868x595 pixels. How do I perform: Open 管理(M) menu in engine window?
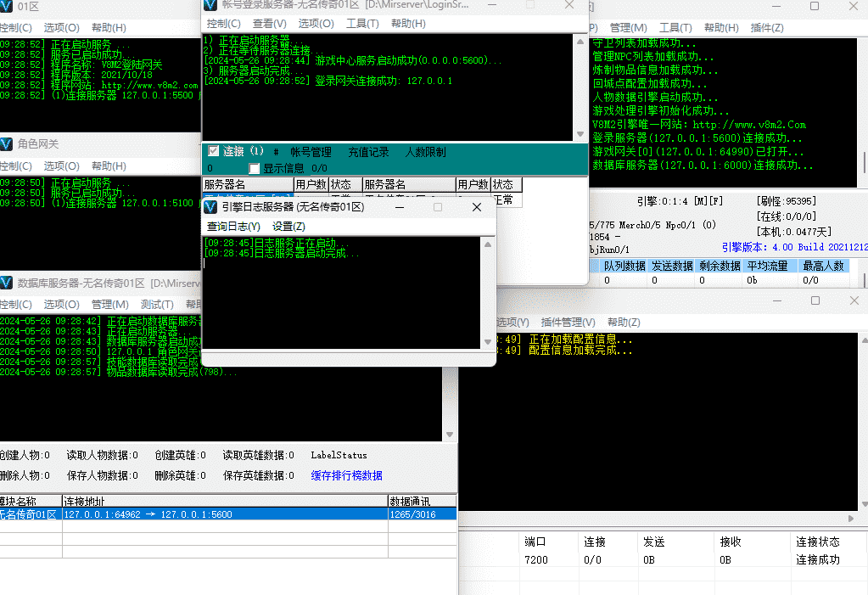pos(629,28)
